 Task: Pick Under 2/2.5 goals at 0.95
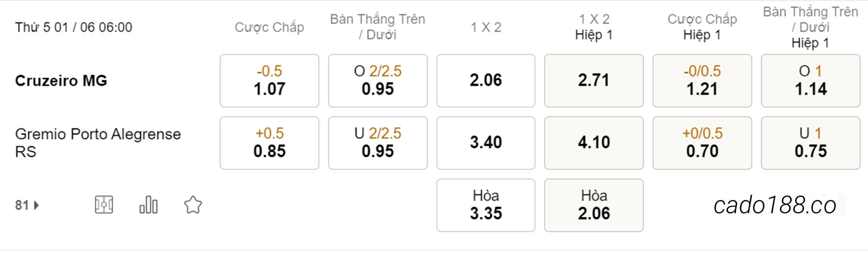click(378, 143)
